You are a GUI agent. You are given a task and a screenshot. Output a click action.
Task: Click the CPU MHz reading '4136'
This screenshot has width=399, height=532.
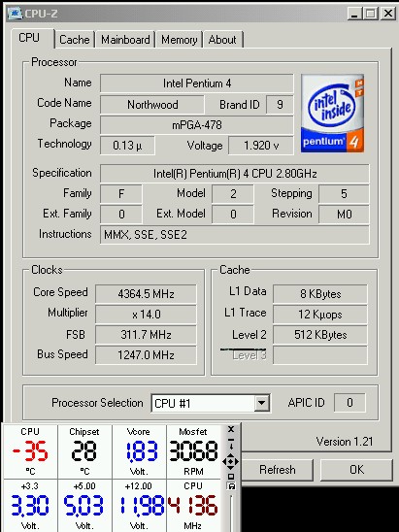click(x=193, y=505)
